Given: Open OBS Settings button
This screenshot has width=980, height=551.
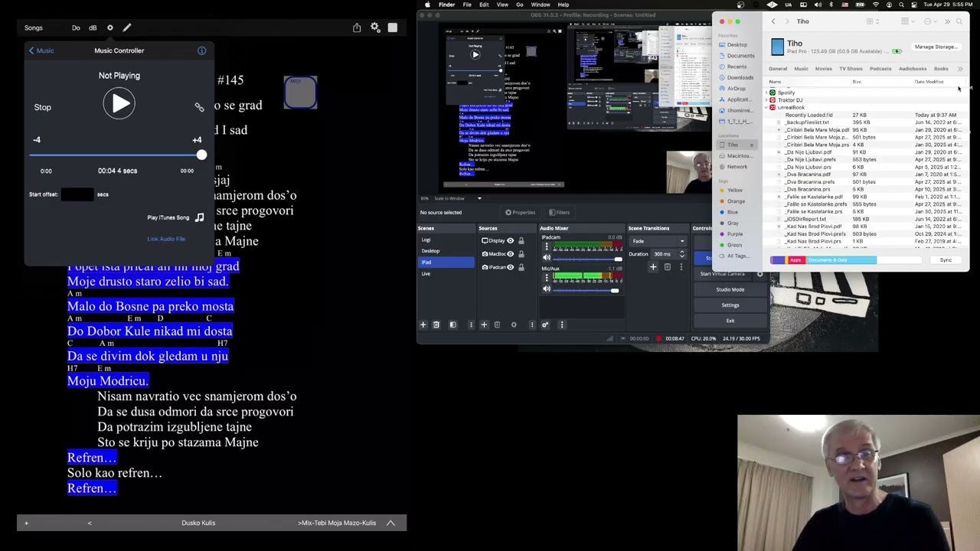Looking at the screenshot, I should pyautogui.click(x=730, y=305).
